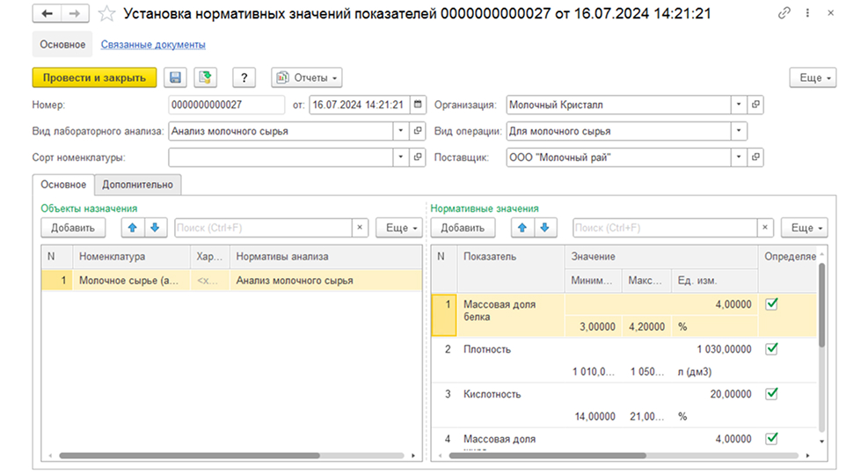
Task: Move normative value row down with arrow
Action: [x=544, y=228]
